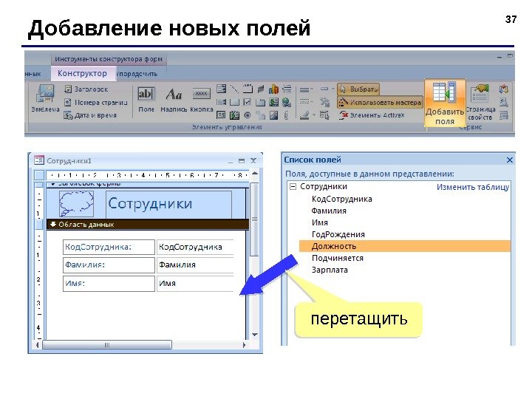Select the Bound Object Frame control
Screen dimensions: 532x399
(234, 115)
